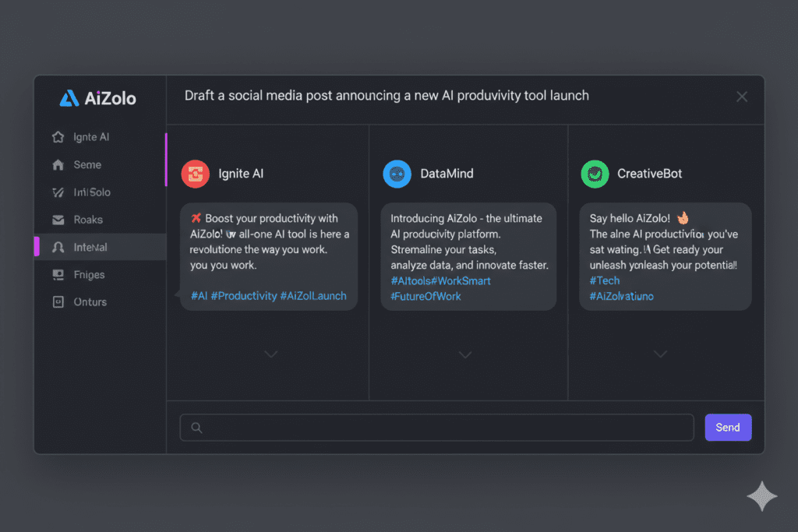Open the Fniges sidebar item
The image size is (798, 532).
tap(89, 275)
